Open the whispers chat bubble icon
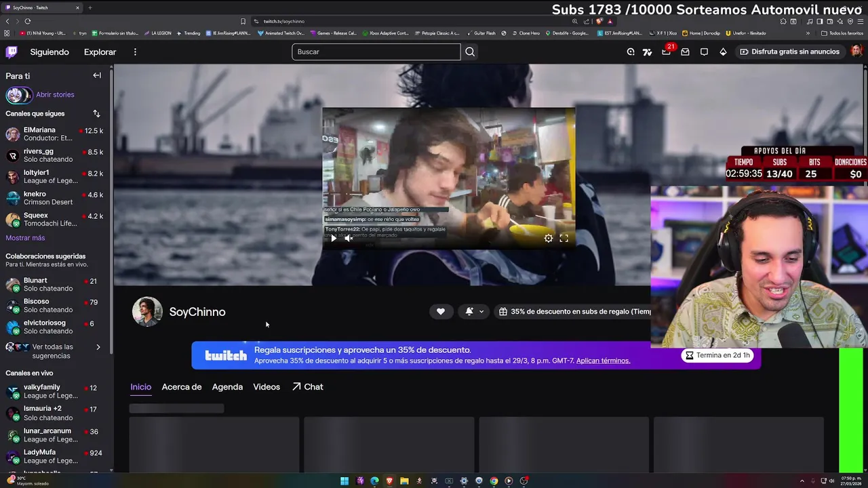 [x=704, y=52]
